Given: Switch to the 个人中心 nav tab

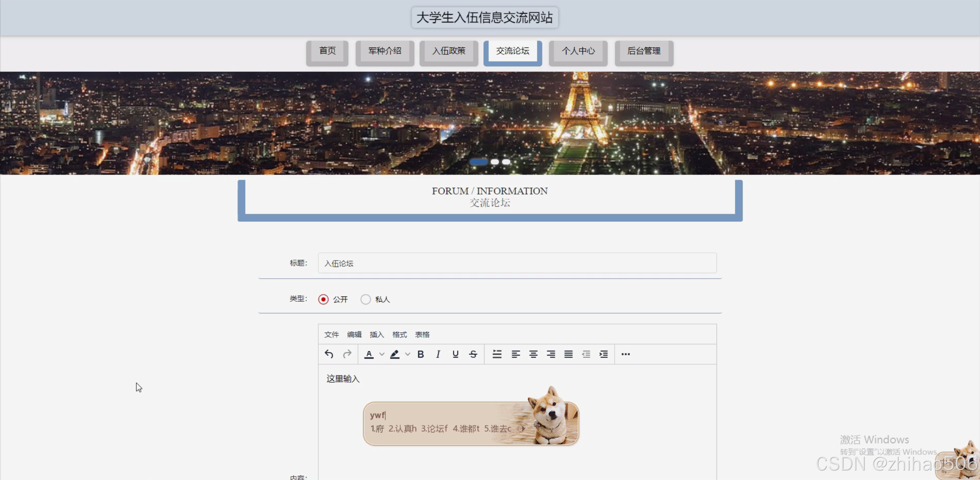Looking at the screenshot, I should (578, 51).
